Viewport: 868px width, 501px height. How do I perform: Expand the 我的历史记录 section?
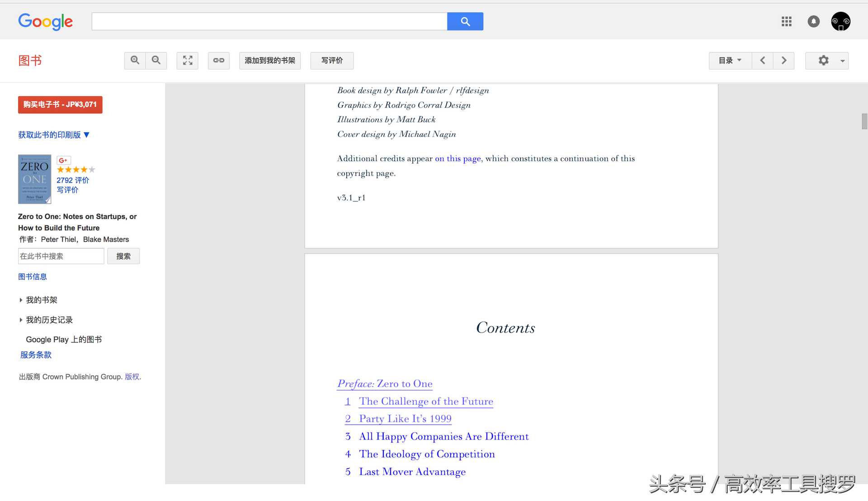pyautogui.click(x=46, y=320)
